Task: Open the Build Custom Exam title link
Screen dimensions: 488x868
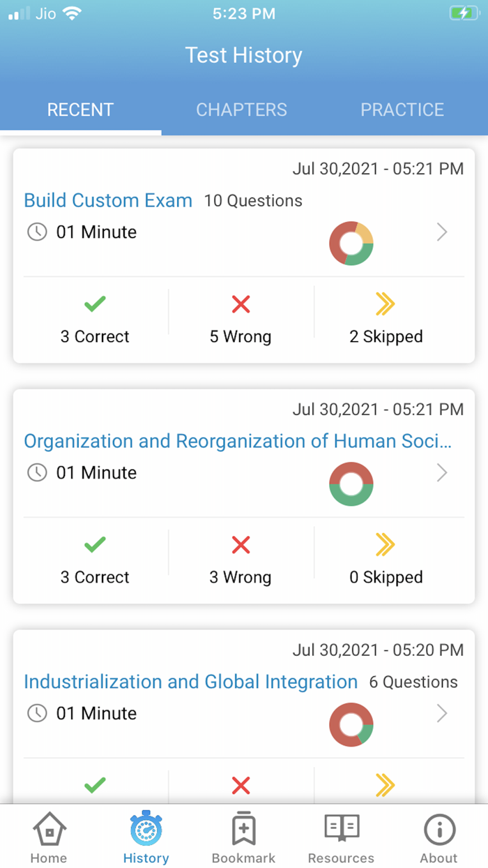Action: tap(108, 201)
